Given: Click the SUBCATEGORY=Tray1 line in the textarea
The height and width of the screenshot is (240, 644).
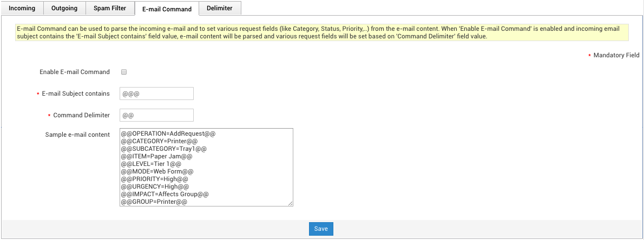Looking at the screenshot, I should (x=164, y=148).
